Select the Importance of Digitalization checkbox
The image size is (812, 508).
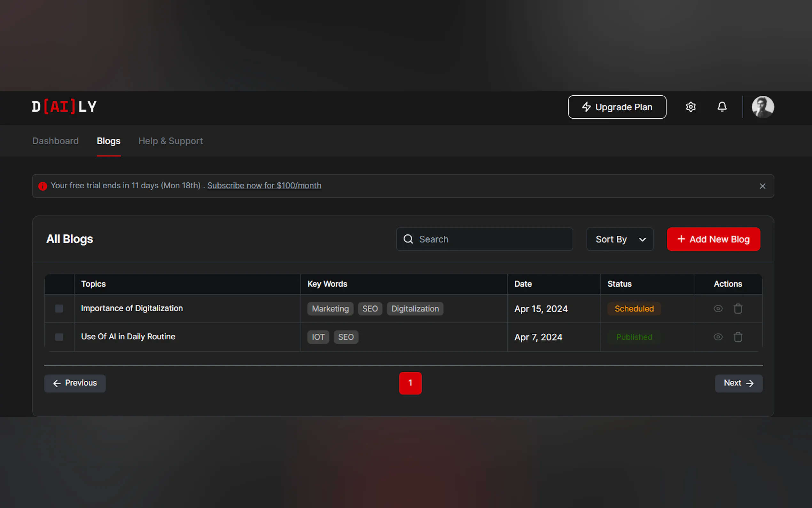pyautogui.click(x=59, y=308)
